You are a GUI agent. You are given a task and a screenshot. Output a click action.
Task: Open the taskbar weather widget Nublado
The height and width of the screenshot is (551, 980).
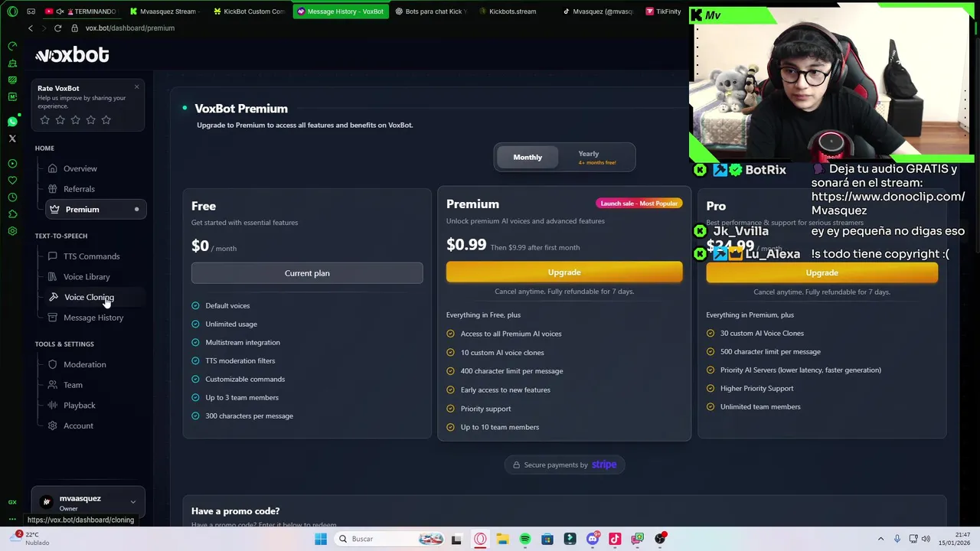[31, 538]
